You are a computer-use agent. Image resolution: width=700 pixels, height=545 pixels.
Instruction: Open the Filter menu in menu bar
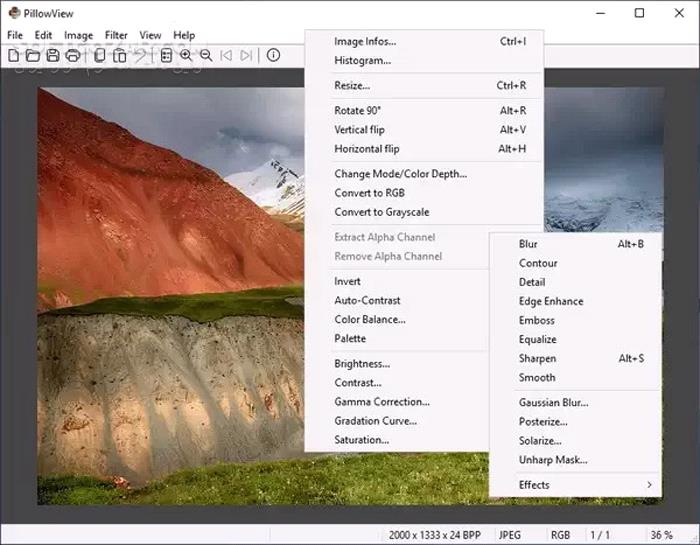point(116,35)
